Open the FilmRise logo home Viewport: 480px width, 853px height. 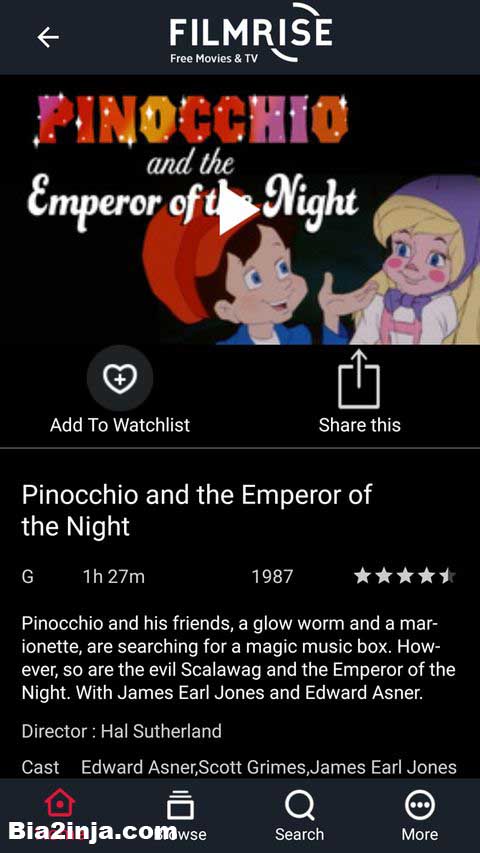[251, 34]
